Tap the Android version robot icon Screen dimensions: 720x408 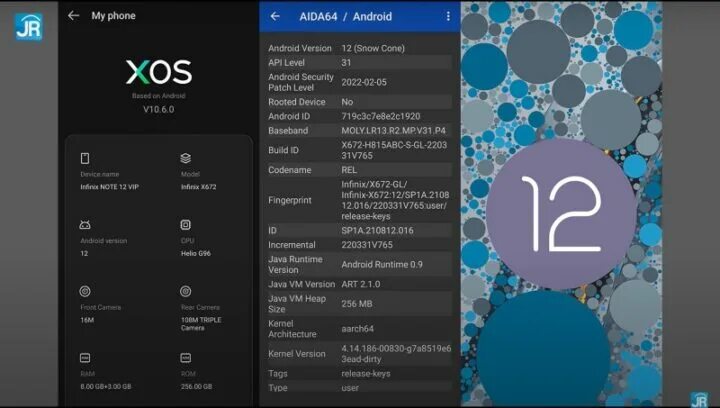click(x=85, y=225)
